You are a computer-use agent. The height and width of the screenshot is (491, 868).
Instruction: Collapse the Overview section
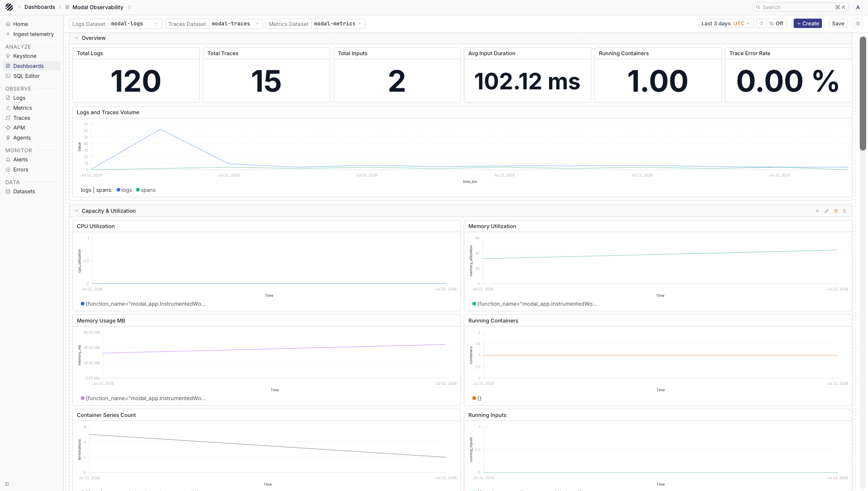(x=76, y=38)
